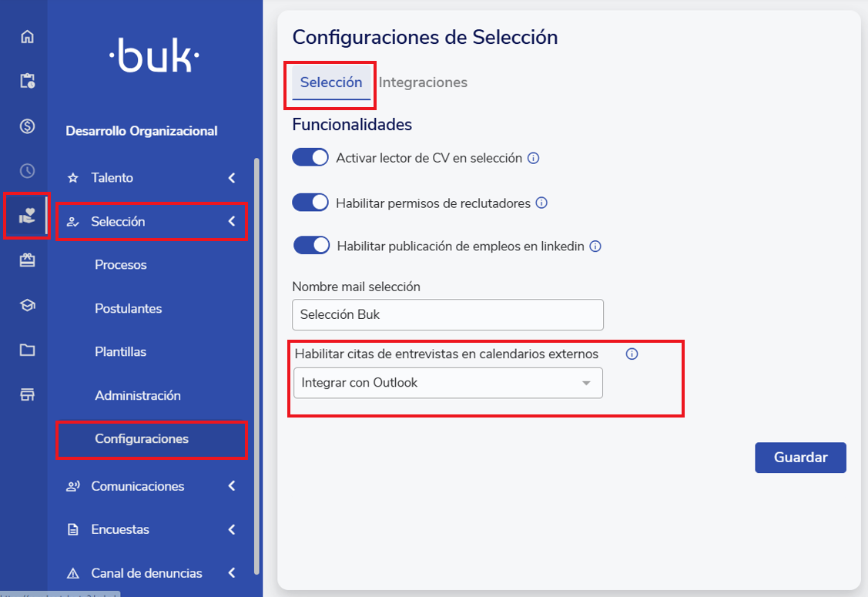
Task: Open the Integrar con Outlook dropdown
Action: tap(447, 383)
